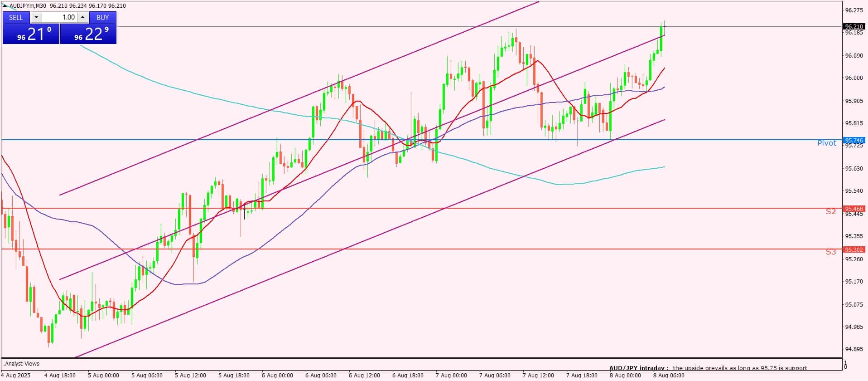Click the SELL button in trading panel
The height and width of the screenshot is (381, 868).
point(16,17)
